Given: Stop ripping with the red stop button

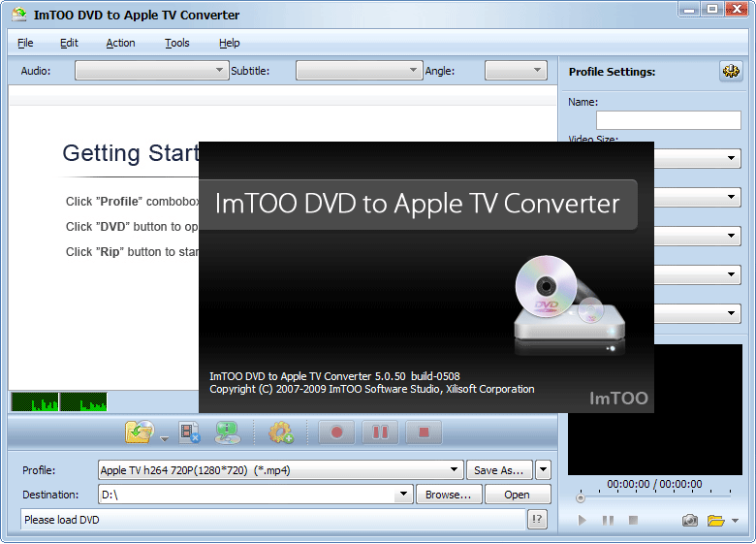Looking at the screenshot, I should click(424, 432).
